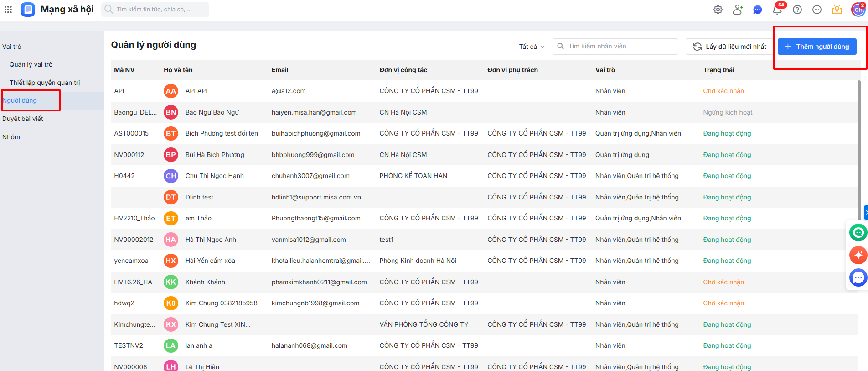The width and height of the screenshot is (868, 371).
Task: Expand the 'Tất cả' filter dropdown
Action: [532, 47]
